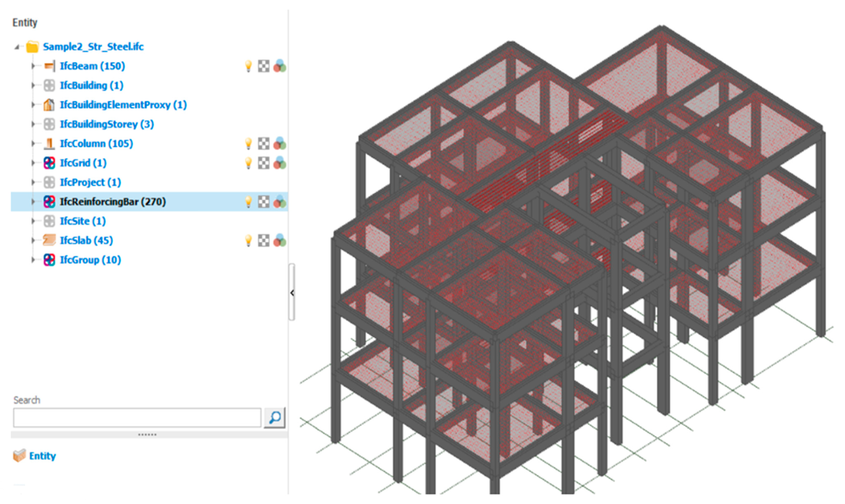This screenshot has width=845, height=504.
Task: Select the IfcReinforcingBar (270) entry
Action: (113, 202)
